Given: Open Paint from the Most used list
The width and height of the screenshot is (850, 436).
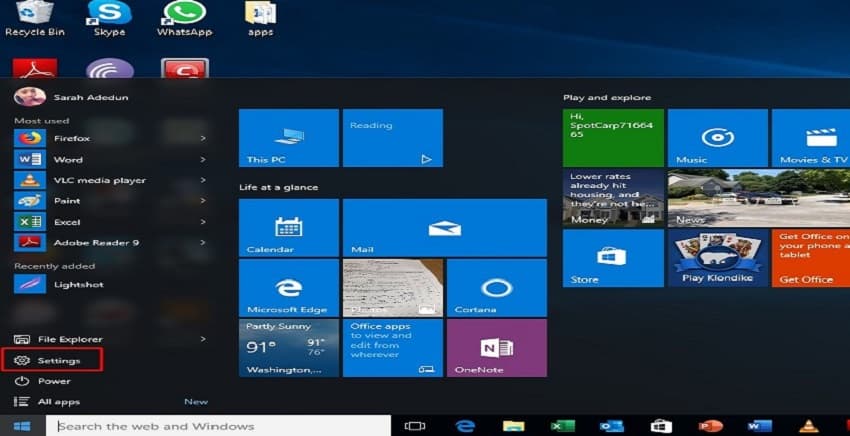Looking at the screenshot, I should (x=111, y=201).
